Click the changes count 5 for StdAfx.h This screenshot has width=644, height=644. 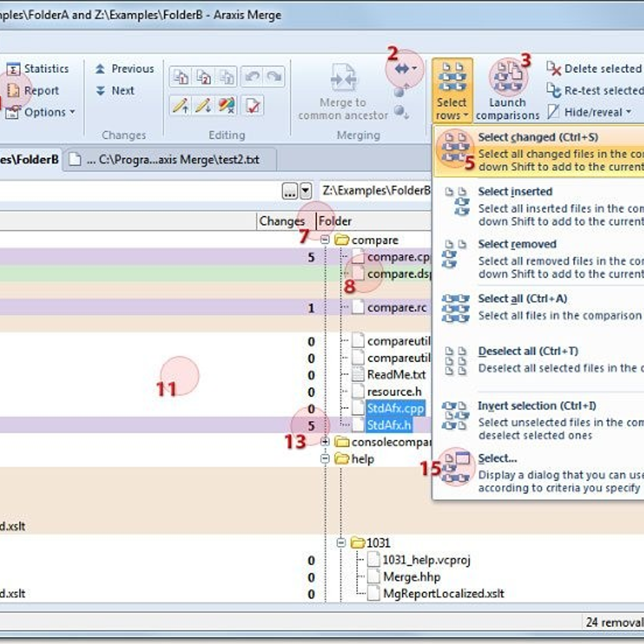311,426
